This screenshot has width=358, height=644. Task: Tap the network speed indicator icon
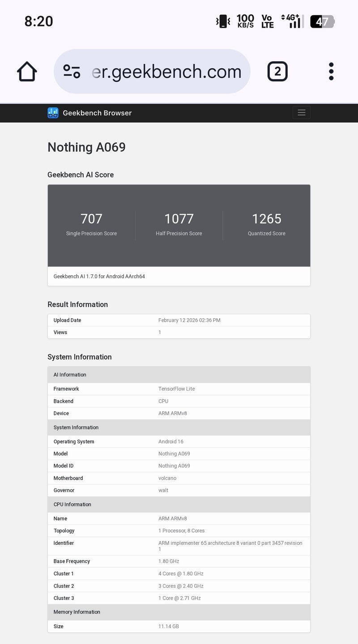244,20
